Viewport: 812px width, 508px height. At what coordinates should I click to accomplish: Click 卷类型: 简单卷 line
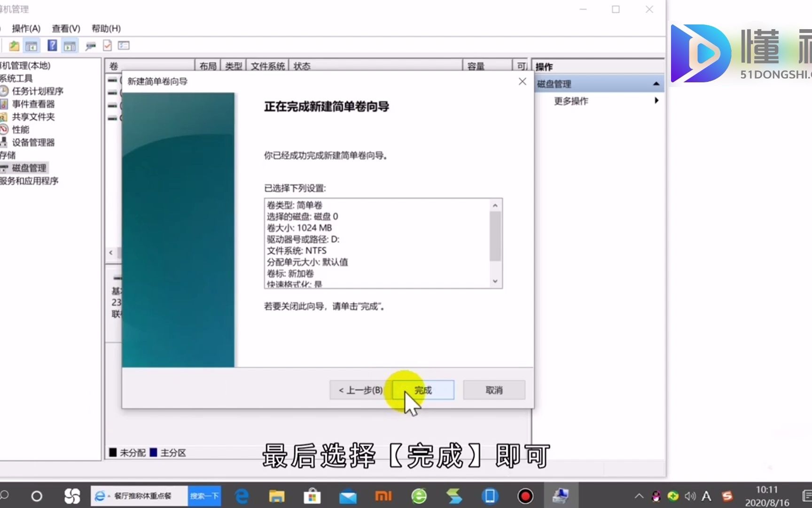[x=295, y=205]
